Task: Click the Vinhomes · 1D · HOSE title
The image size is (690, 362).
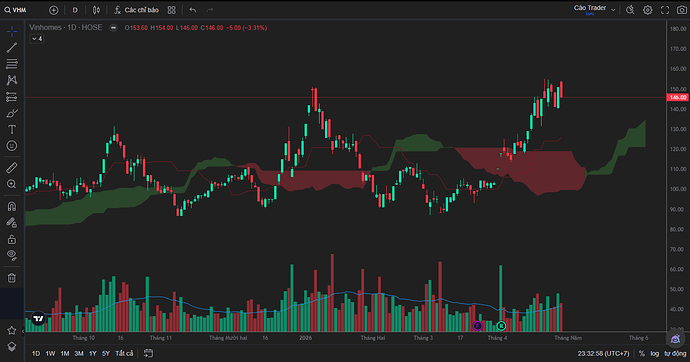Action: pyautogui.click(x=66, y=27)
